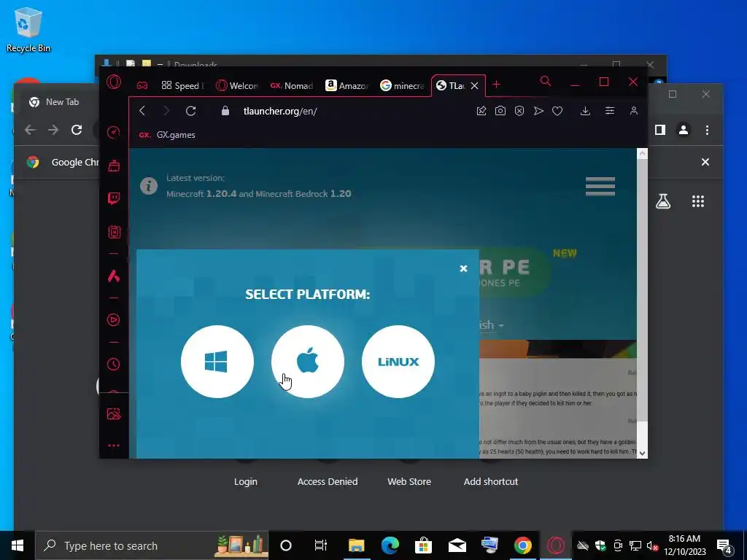The height and width of the screenshot is (560, 747).
Task: Open the Opera main menu logo
Action: coord(114,82)
